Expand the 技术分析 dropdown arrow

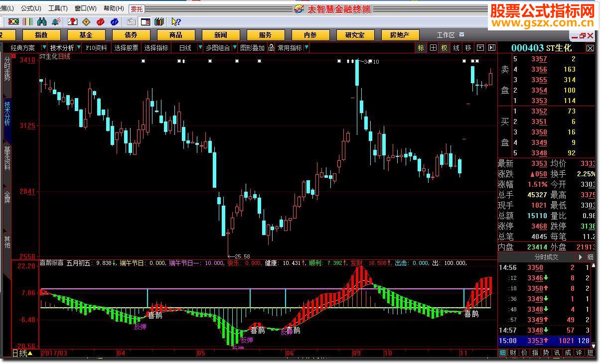pos(78,48)
